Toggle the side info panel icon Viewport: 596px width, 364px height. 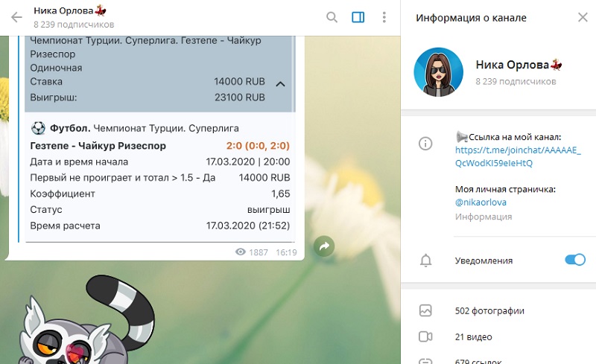tap(358, 17)
